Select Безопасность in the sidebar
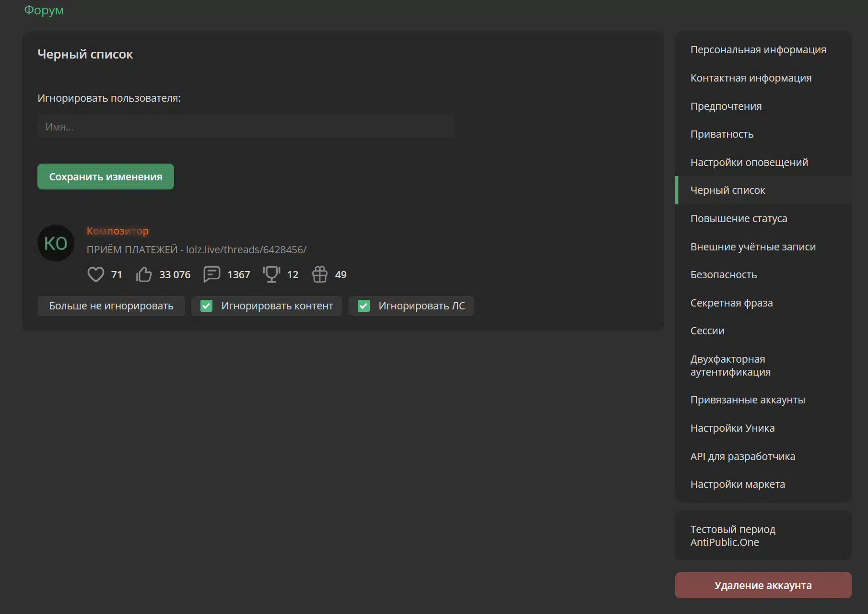868x614 pixels. 723,275
